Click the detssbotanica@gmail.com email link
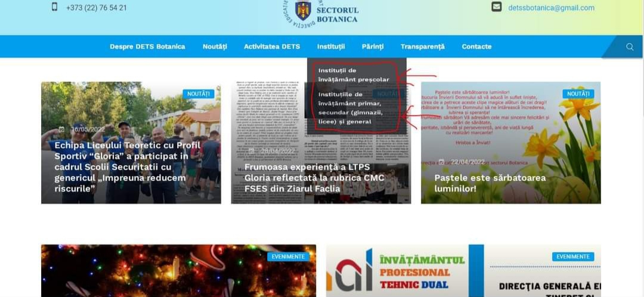Viewport: 644px width, 297px height. click(551, 8)
